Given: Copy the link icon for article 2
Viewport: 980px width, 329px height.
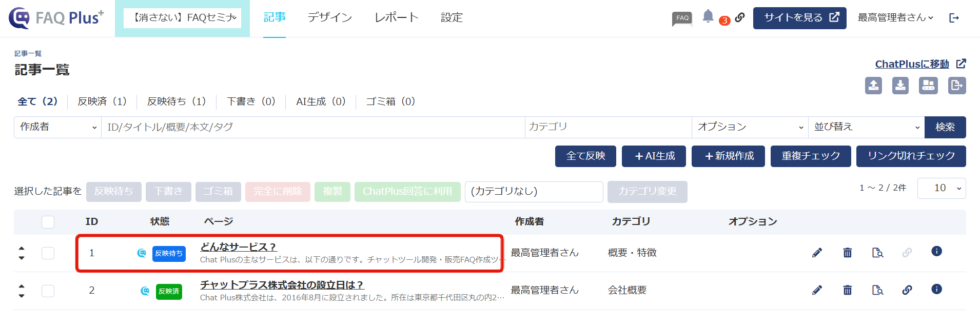Looking at the screenshot, I should (907, 290).
